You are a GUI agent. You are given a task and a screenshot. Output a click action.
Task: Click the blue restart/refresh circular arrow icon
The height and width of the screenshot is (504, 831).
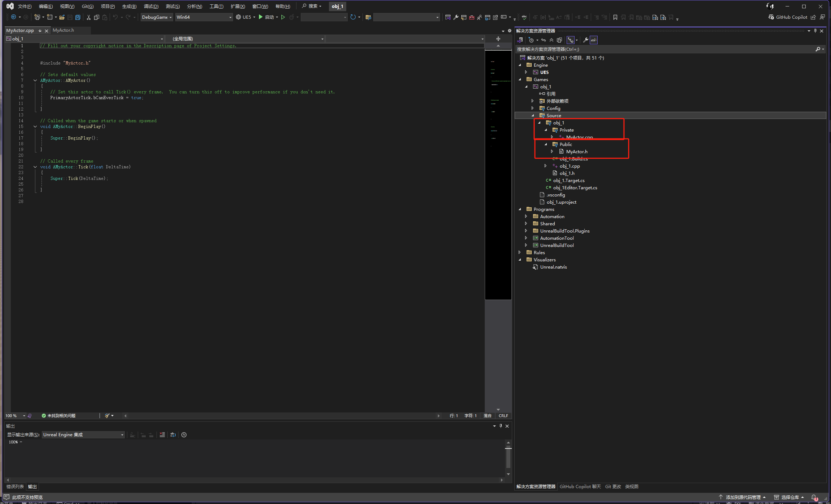pos(353,17)
